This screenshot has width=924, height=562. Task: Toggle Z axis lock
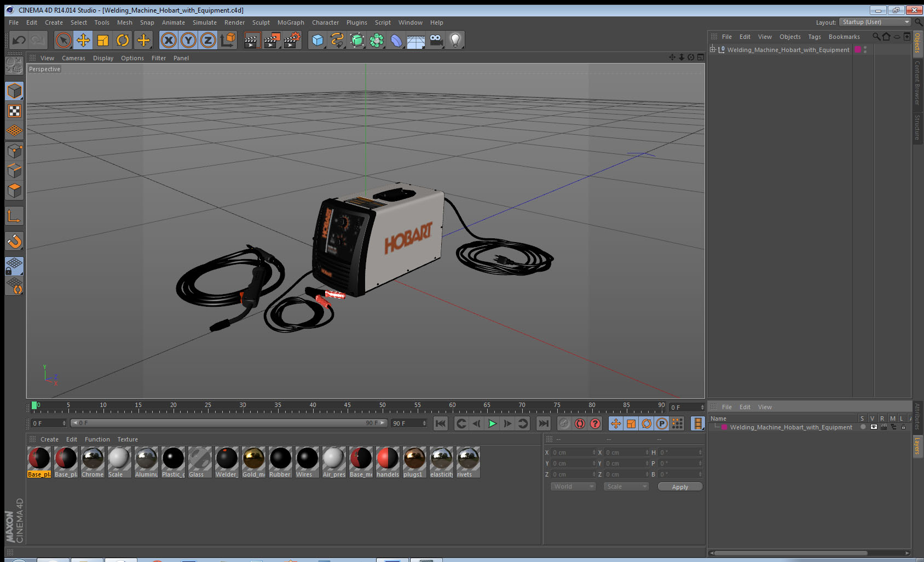[x=208, y=40]
